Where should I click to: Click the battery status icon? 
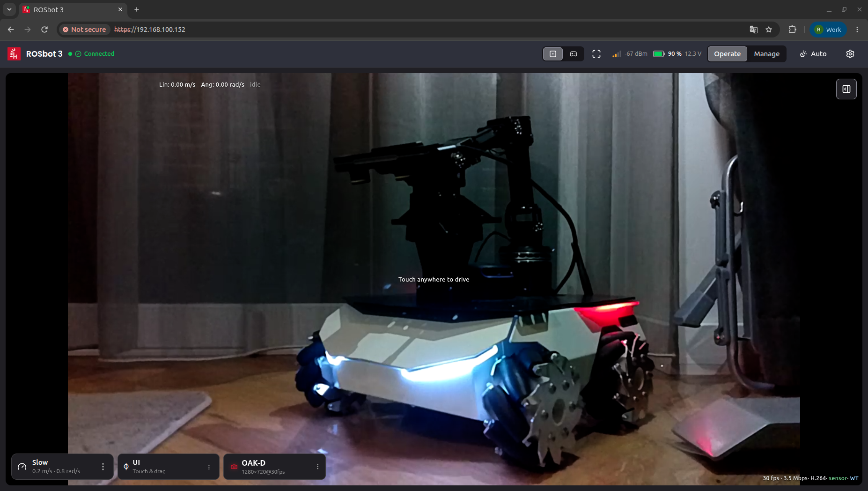(659, 54)
